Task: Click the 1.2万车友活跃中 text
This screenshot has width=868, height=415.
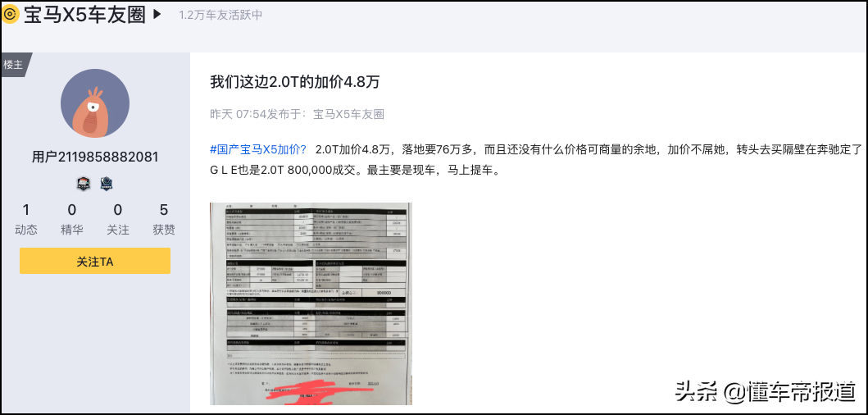Action: pos(220,15)
